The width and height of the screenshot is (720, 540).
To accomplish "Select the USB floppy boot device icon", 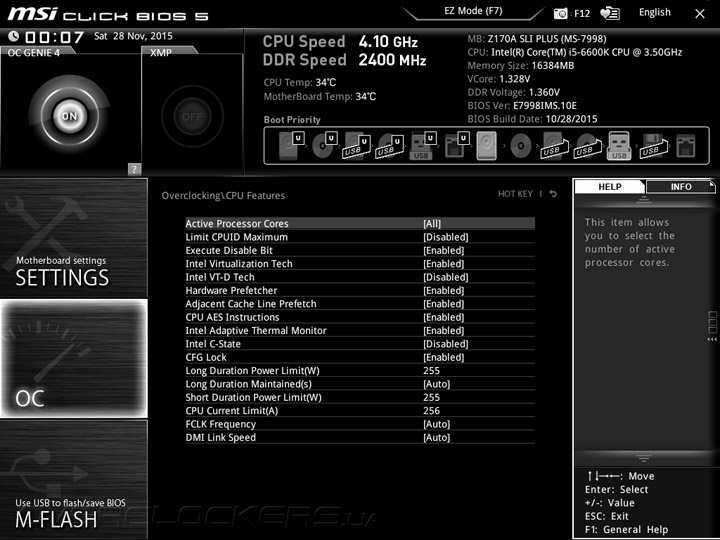I will click(653, 146).
